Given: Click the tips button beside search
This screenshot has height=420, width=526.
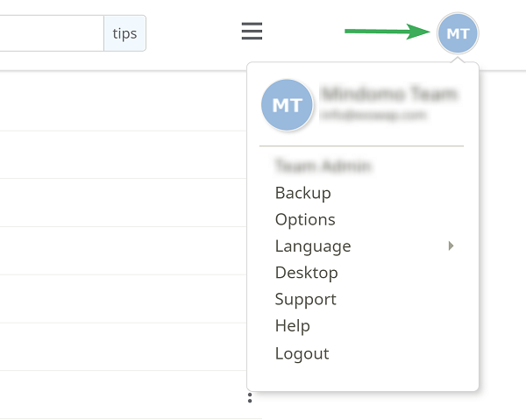Looking at the screenshot, I should pyautogui.click(x=124, y=33).
